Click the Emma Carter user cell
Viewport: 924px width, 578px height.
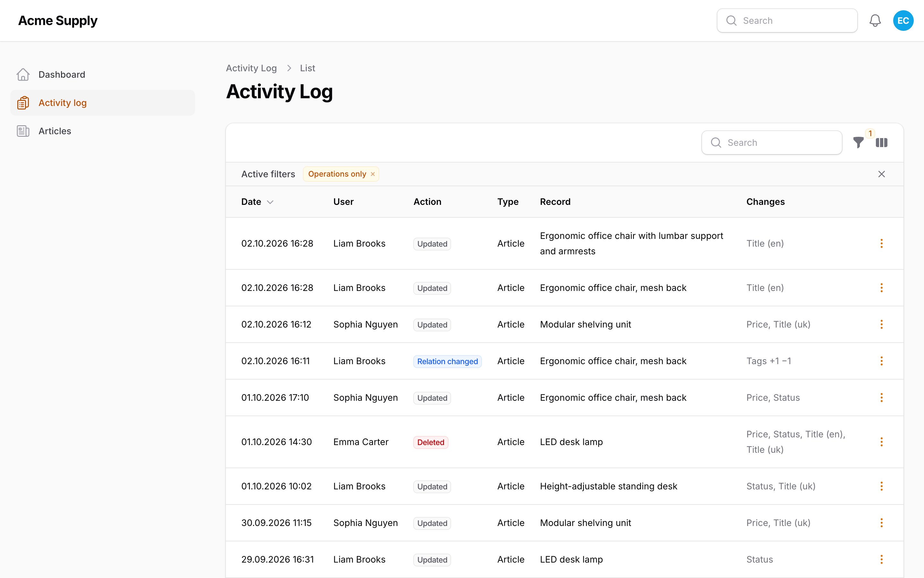(360, 442)
